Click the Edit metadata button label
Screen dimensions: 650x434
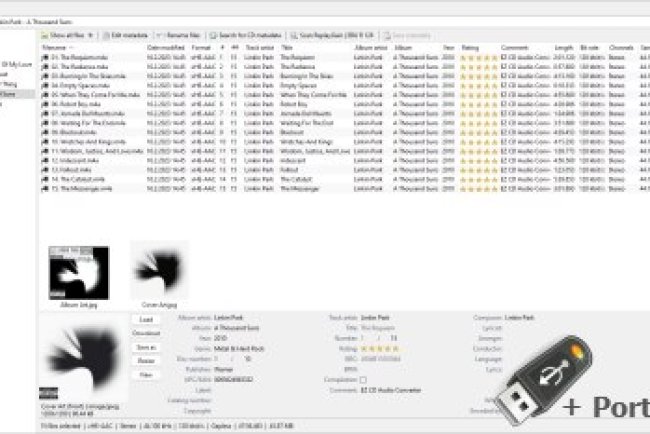click(129, 36)
